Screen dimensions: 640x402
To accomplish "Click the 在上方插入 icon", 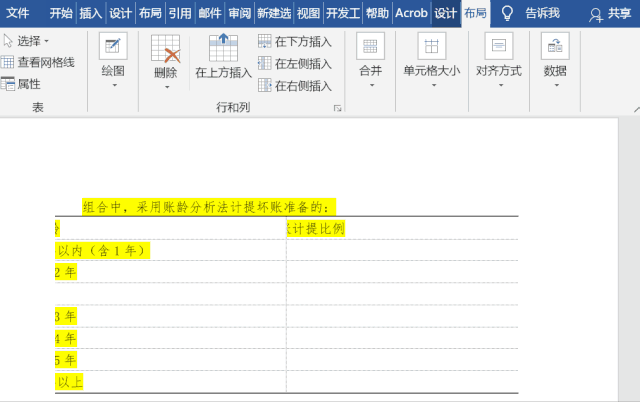I will 223,47.
